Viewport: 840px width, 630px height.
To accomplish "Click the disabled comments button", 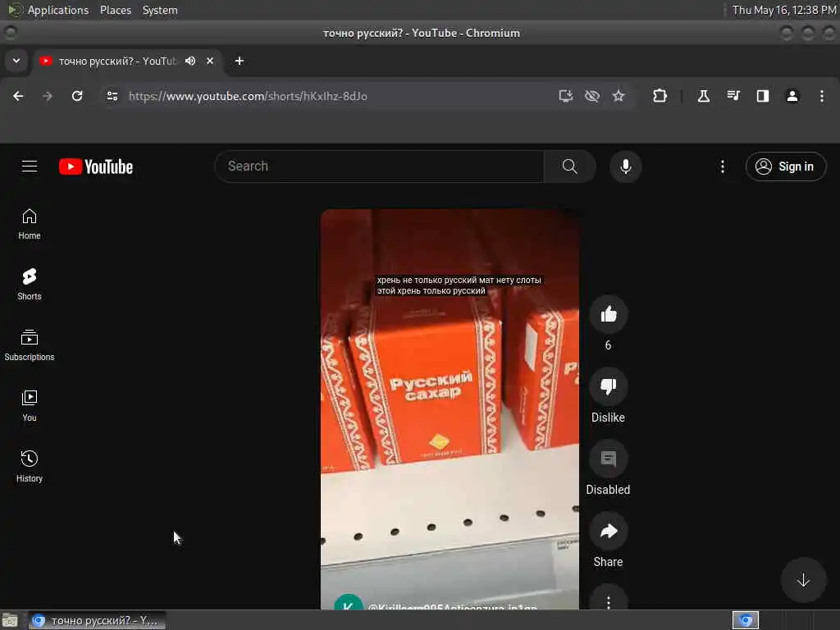I will (x=608, y=459).
